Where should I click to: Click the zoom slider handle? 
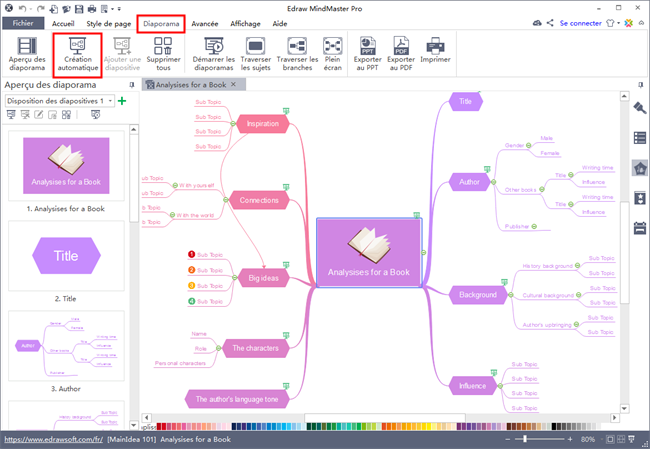tap(525, 439)
